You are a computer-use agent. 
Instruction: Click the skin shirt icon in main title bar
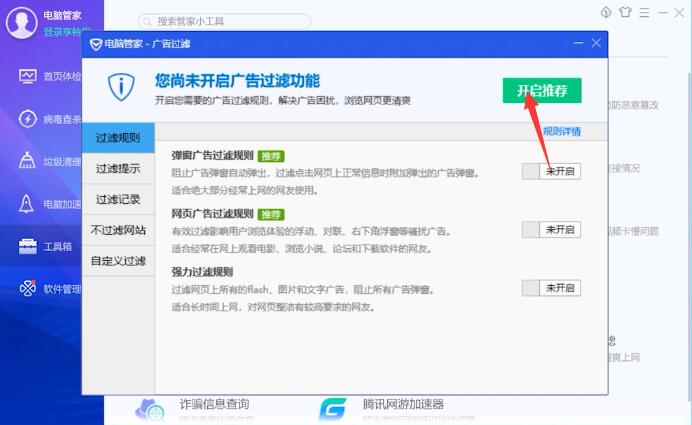click(625, 12)
